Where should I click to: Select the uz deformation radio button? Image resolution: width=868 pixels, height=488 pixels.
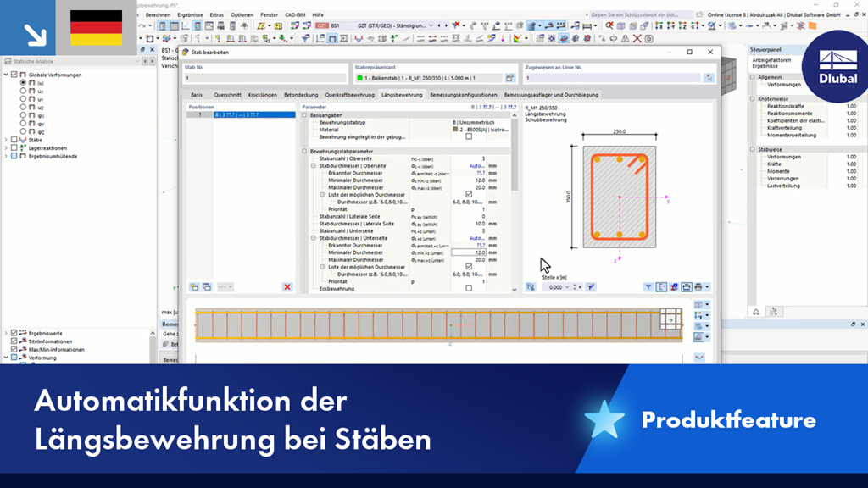[x=23, y=107]
